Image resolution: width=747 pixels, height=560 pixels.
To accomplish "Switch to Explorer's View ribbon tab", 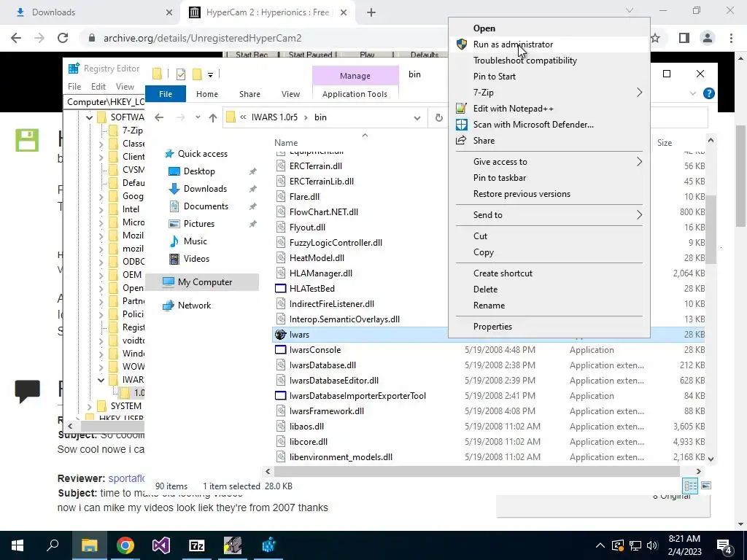I will pos(290,94).
